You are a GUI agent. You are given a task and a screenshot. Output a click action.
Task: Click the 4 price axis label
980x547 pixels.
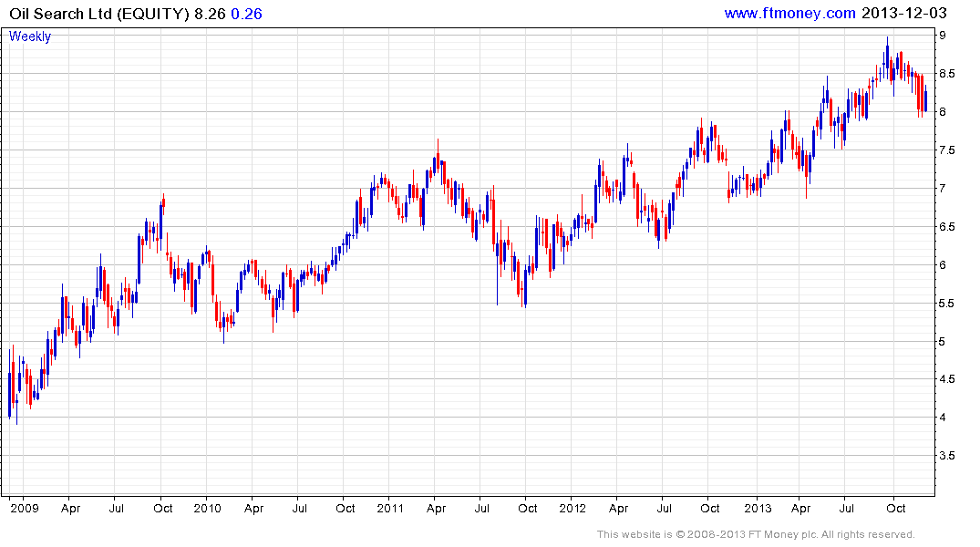943,417
